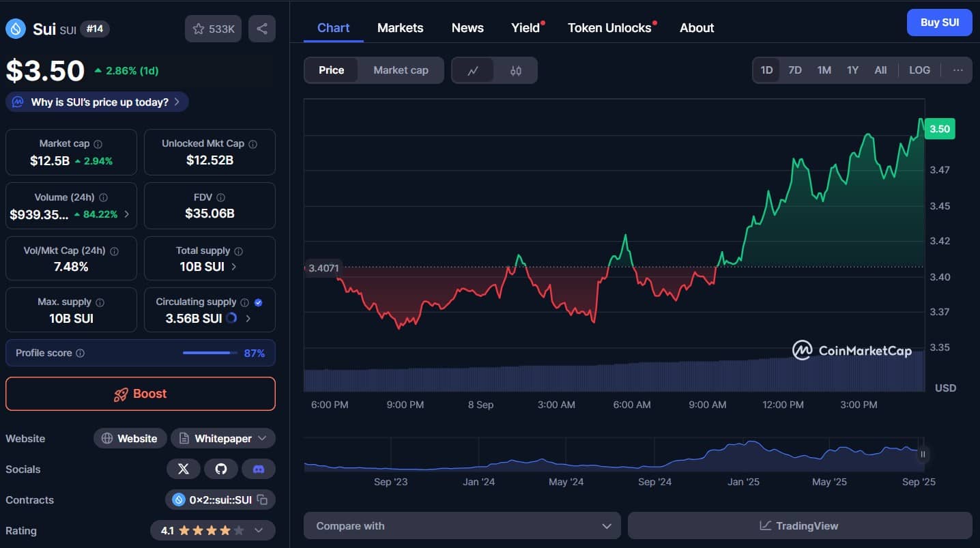Open Why is SUI's price up today
Screen dimensions: 980x548
(x=97, y=102)
